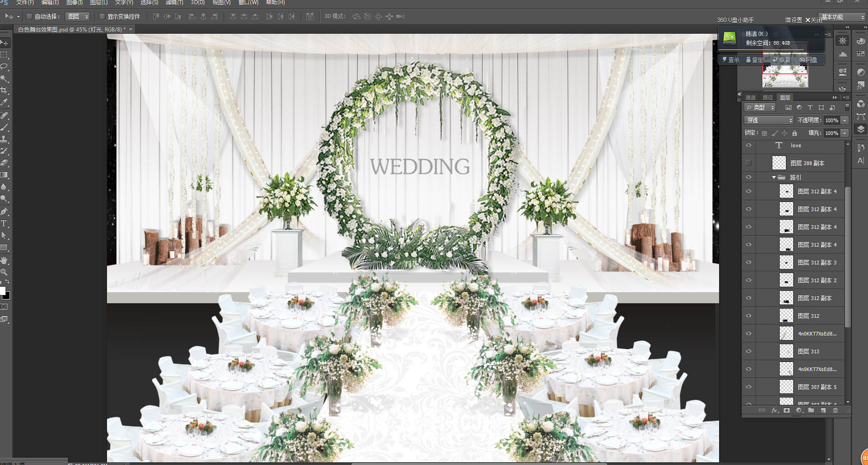The width and height of the screenshot is (868, 465).
Task: Select the Crop tool
Action: (4, 90)
